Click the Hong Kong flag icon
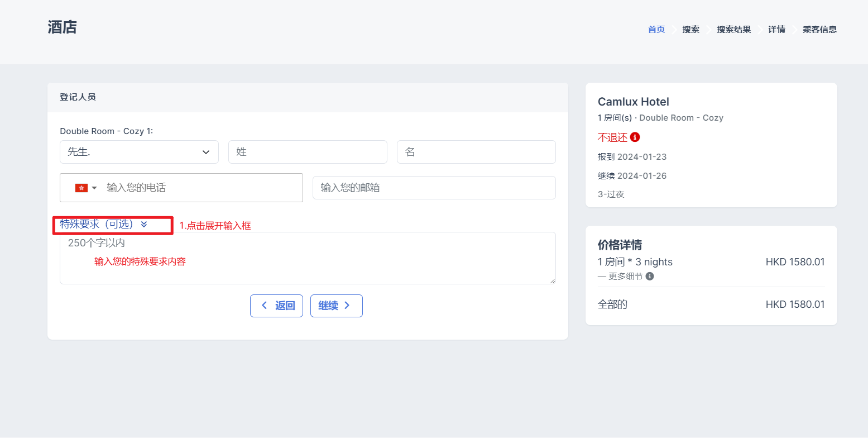This screenshot has width=868, height=438. coord(81,188)
